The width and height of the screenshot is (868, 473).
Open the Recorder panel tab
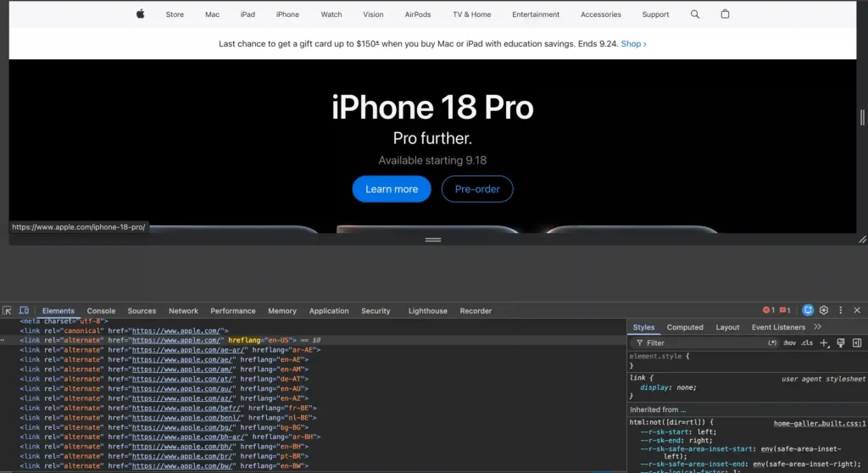click(476, 311)
